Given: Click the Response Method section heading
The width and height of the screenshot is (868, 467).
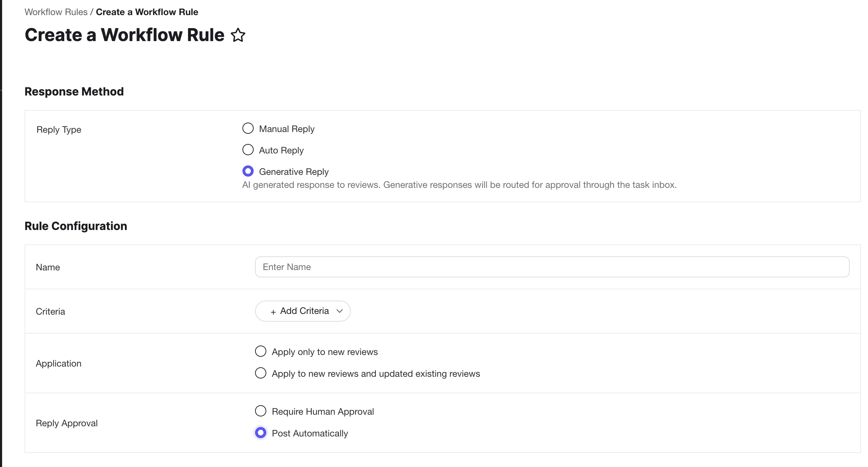Looking at the screenshot, I should [74, 92].
